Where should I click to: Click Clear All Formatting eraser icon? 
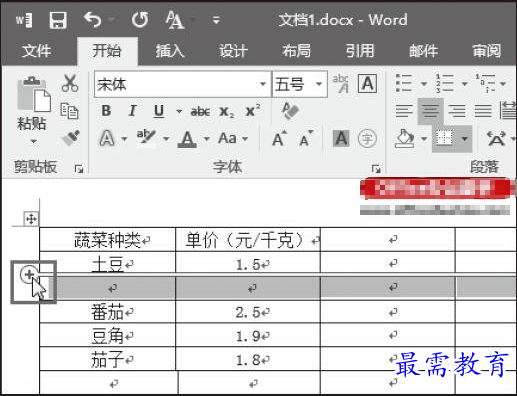290,111
